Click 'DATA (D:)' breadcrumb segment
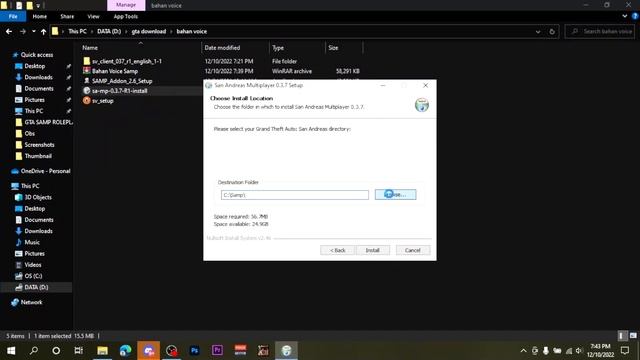640x360 pixels. pos(109,31)
